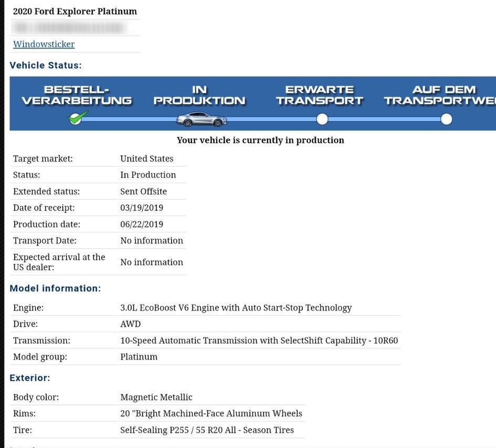496x448 pixels.
Task: Click the 'Transport Date:' label
Action: pyautogui.click(x=45, y=241)
